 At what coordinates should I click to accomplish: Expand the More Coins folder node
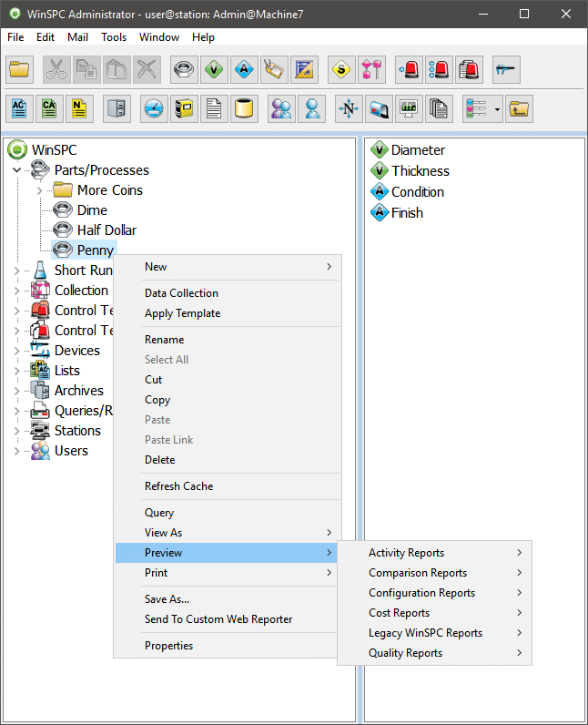[x=39, y=190]
